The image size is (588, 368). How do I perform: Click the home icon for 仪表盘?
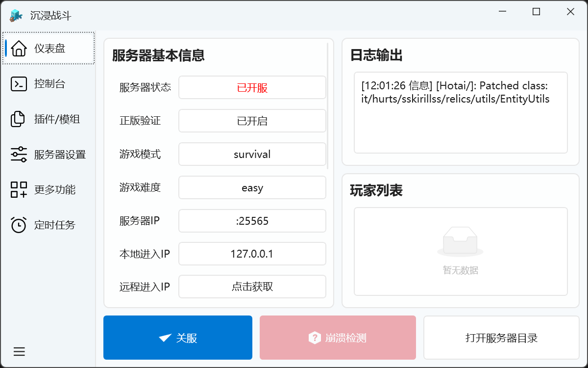pyautogui.click(x=19, y=48)
